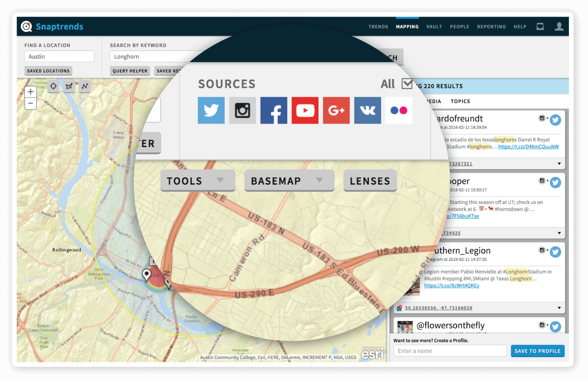Click the Flickr source icon
The image size is (588, 381).
click(x=399, y=110)
